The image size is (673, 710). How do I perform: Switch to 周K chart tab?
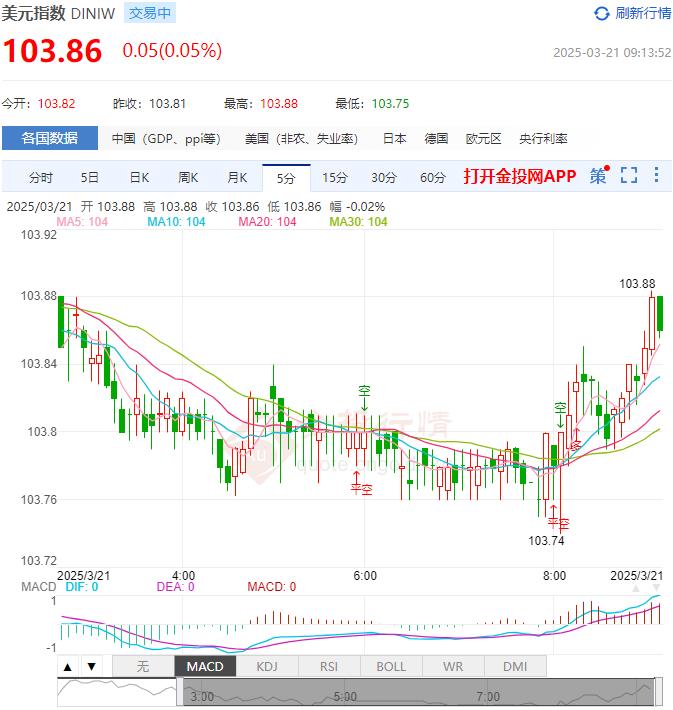click(x=188, y=178)
